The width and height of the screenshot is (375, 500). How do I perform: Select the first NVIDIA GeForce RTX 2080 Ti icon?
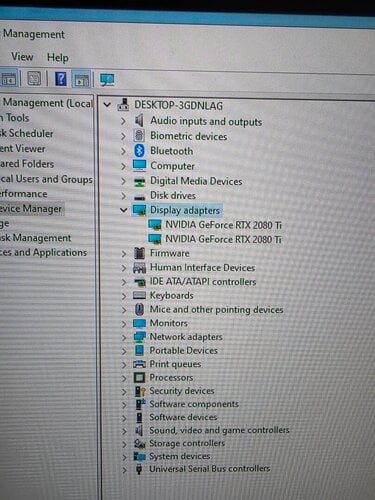155,225
